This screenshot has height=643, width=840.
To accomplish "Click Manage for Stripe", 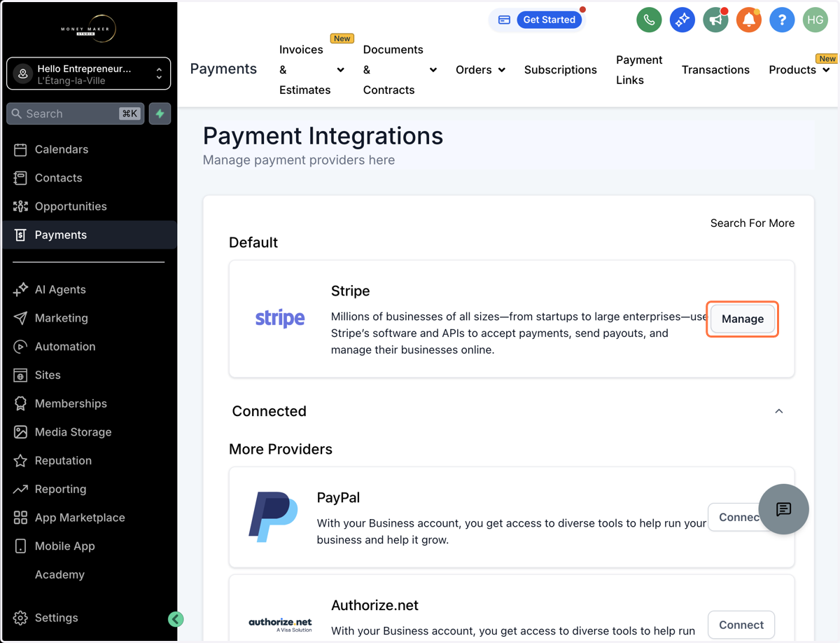I will (743, 319).
